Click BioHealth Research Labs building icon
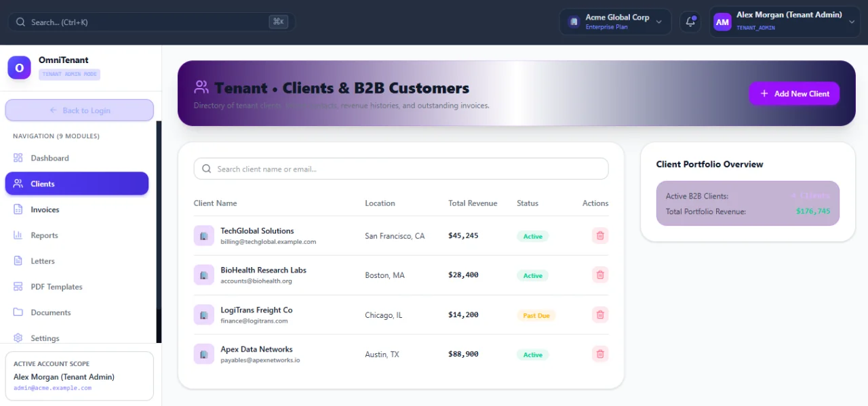868x406 pixels. [x=203, y=275]
